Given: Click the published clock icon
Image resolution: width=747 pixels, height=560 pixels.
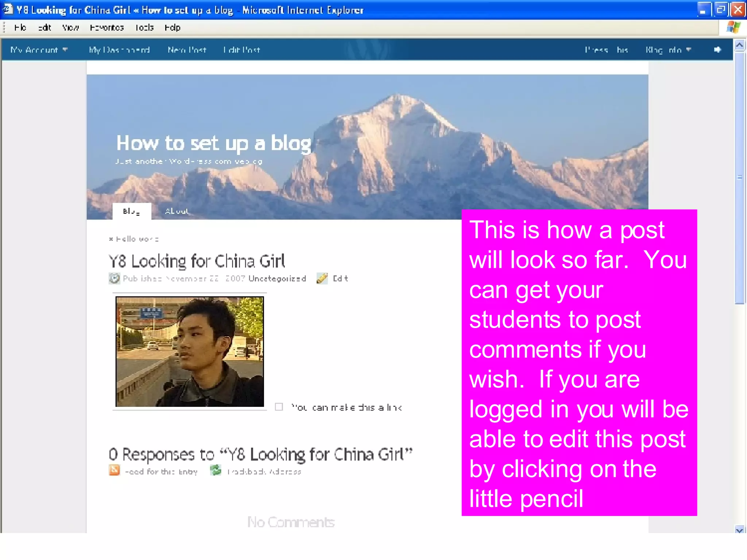Looking at the screenshot, I should tap(114, 278).
